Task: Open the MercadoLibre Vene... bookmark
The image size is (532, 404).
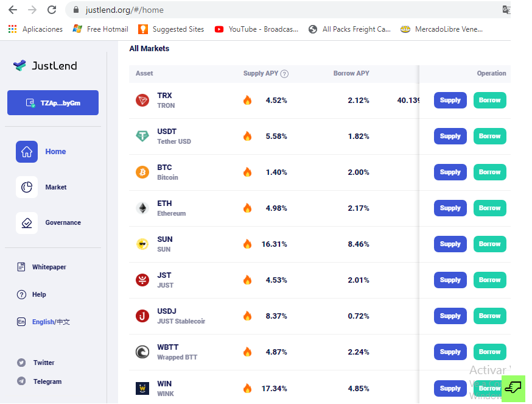Action: click(x=441, y=29)
